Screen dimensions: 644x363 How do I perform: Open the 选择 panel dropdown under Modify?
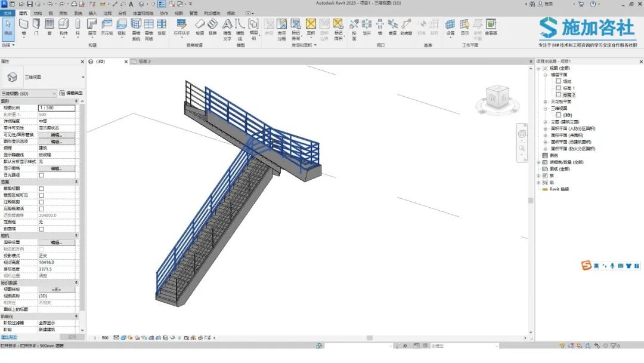pyautogui.click(x=8, y=45)
